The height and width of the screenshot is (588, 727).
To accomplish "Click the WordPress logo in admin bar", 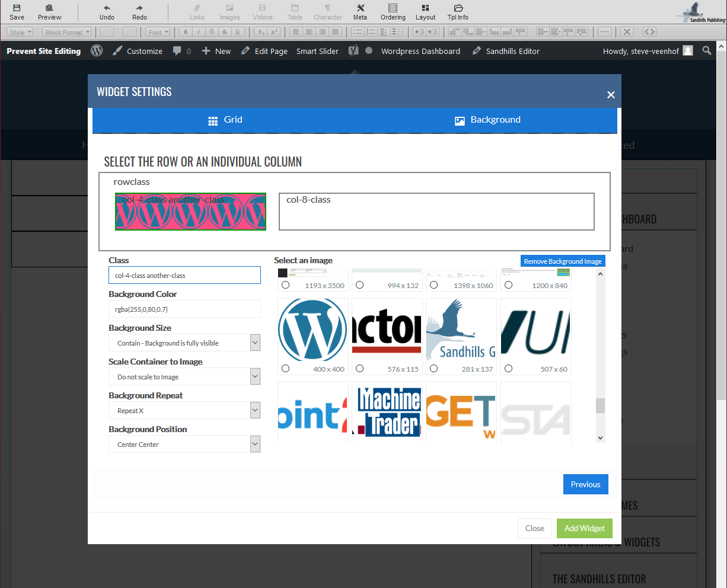I will coord(97,51).
